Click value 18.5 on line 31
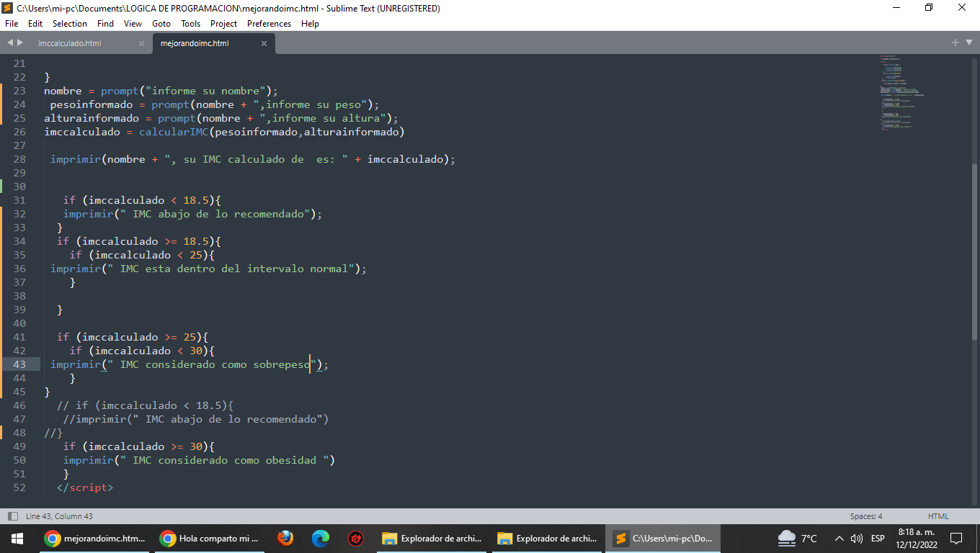This screenshot has width=980, height=553. pos(196,200)
